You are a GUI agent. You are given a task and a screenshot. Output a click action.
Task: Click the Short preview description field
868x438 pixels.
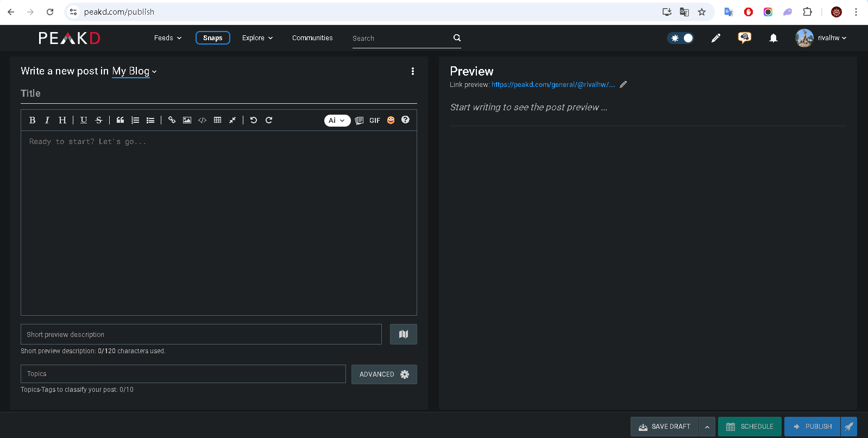pyautogui.click(x=201, y=334)
